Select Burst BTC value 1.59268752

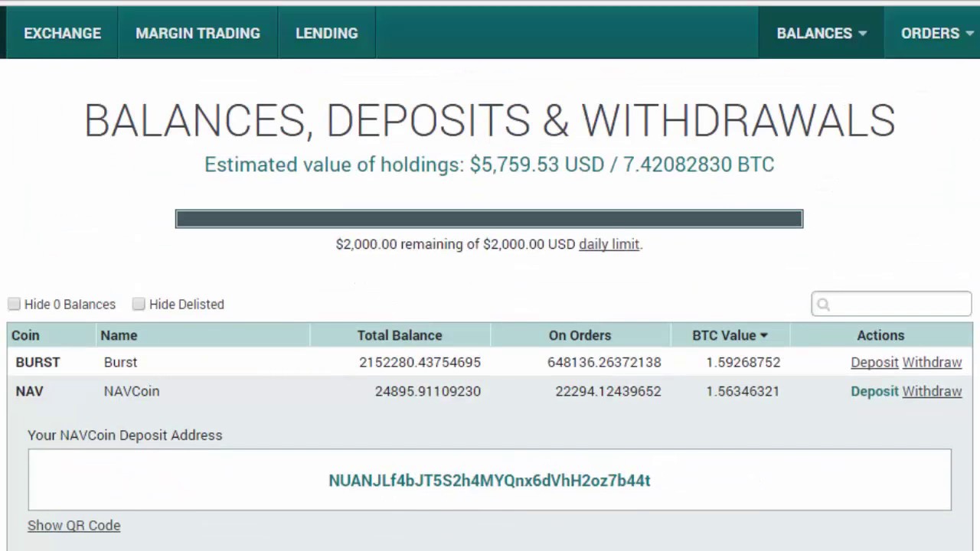pos(743,362)
